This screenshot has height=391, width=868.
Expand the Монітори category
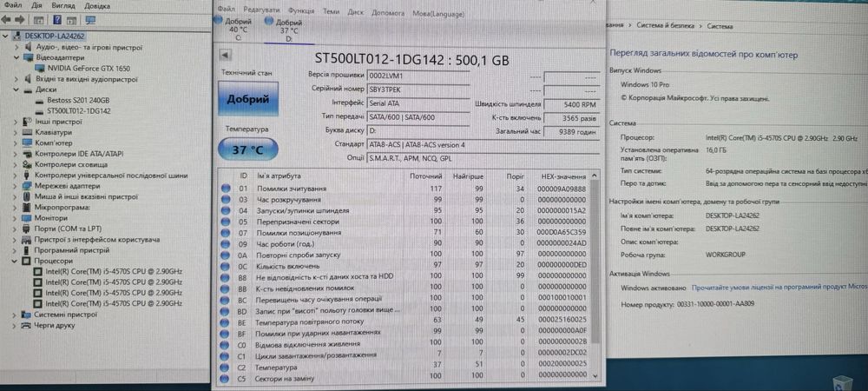click(16, 218)
